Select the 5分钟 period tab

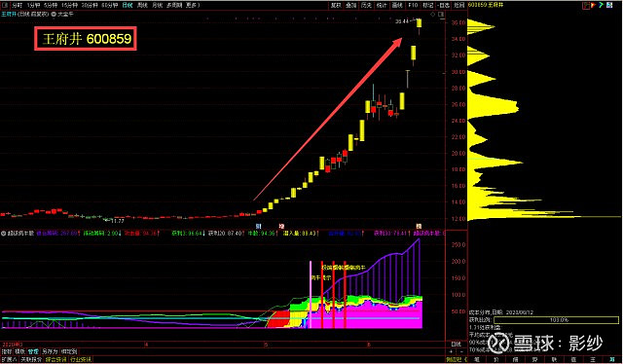tap(51, 5)
